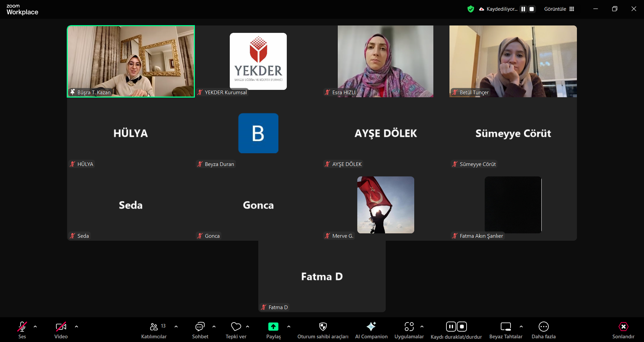Open the Tepki ver reactions heart
The image size is (644, 342).
tap(236, 330)
